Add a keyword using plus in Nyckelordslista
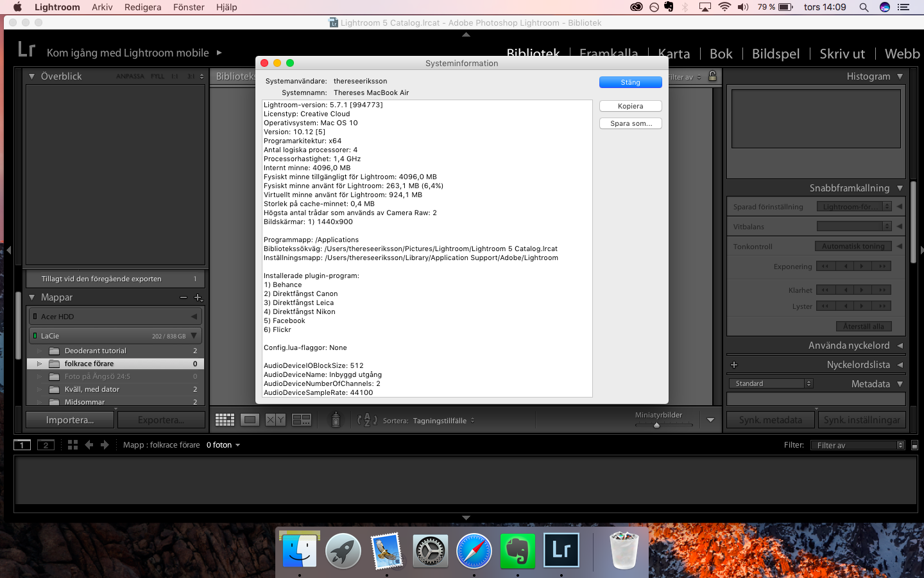Screen dimensions: 924x578 coord(734,365)
